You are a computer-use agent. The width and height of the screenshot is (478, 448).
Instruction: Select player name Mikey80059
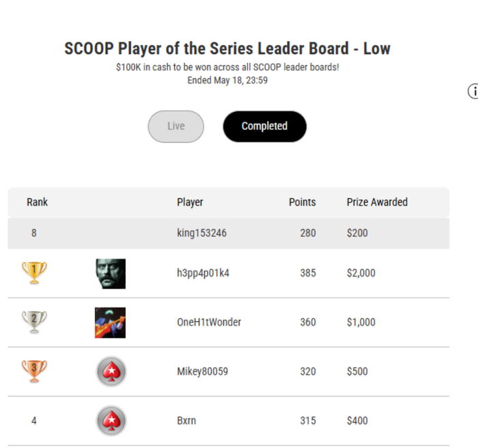click(x=202, y=372)
